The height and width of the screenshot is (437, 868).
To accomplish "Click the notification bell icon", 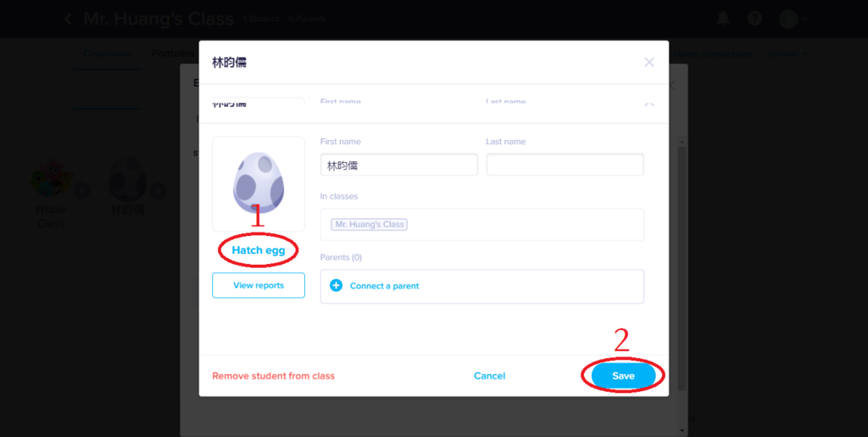I will click(x=723, y=19).
